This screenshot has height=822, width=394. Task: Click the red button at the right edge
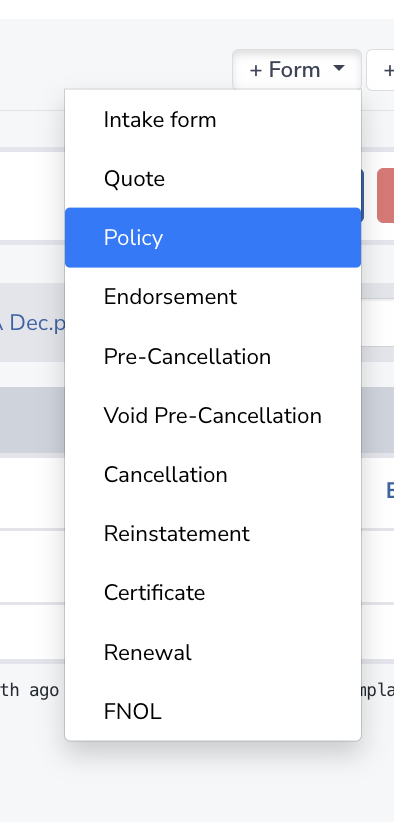click(x=386, y=196)
